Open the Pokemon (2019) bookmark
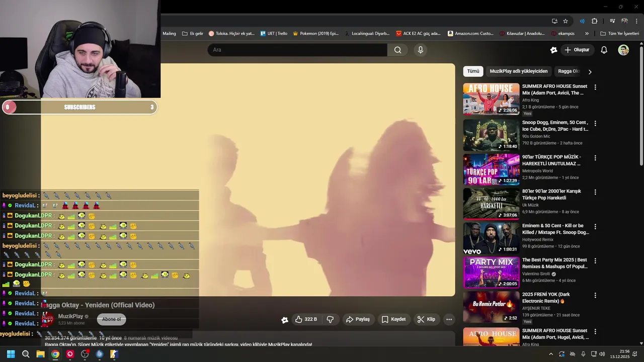 315,34
